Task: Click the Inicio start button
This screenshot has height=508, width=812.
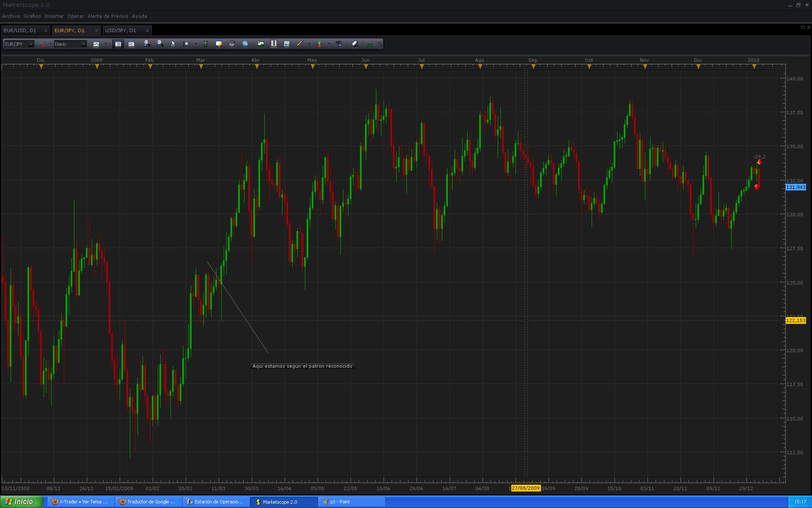Action: [x=21, y=502]
